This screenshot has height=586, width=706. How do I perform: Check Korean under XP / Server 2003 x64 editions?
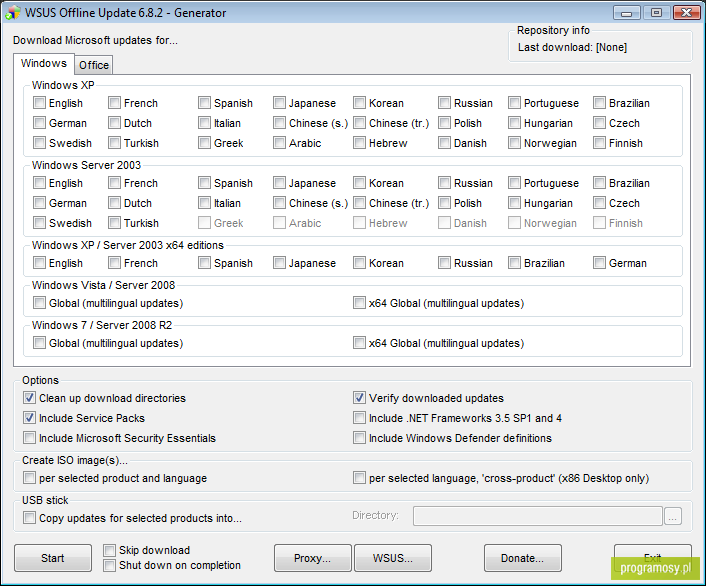359,263
